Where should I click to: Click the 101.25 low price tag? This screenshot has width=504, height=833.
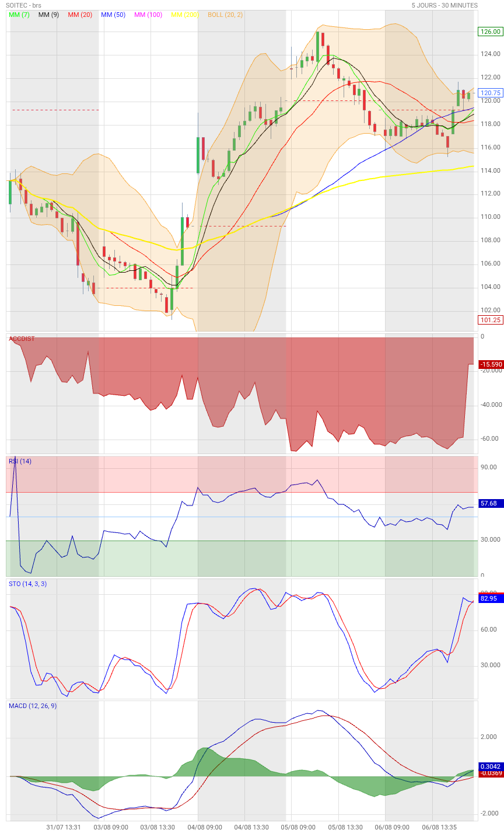coord(490,320)
